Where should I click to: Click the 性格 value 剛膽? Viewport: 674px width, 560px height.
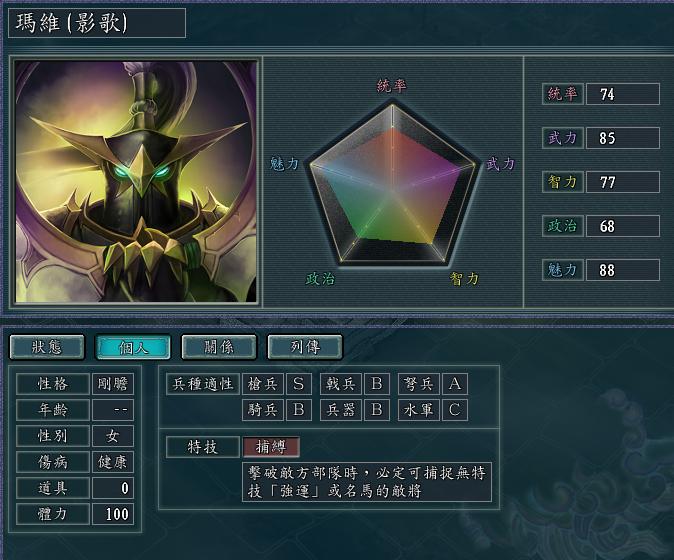[x=113, y=383]
